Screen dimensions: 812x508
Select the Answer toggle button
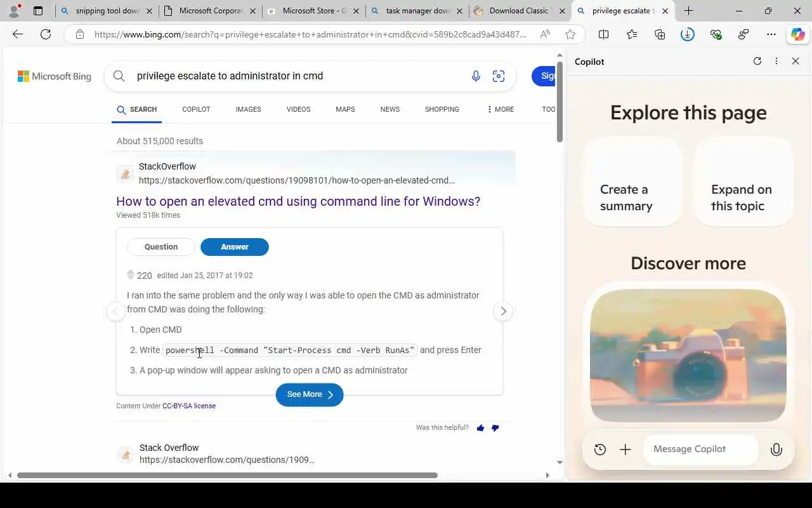point(235,247)
